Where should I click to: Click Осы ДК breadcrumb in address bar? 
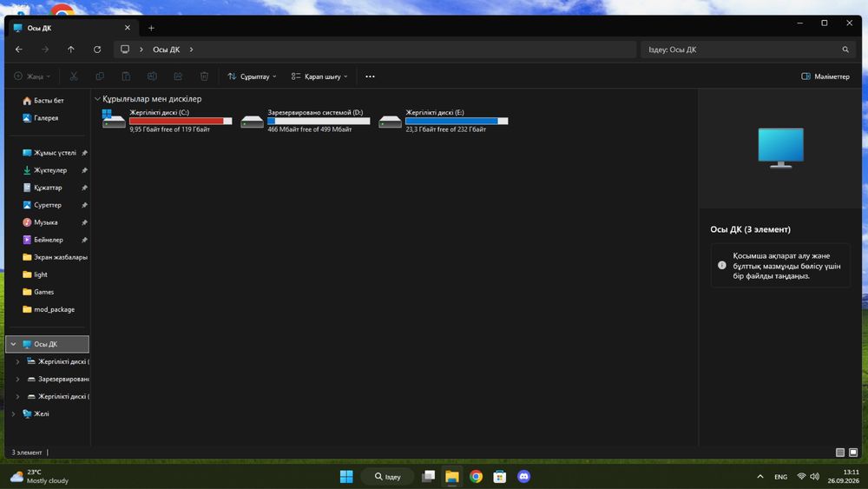pos(166,50)
